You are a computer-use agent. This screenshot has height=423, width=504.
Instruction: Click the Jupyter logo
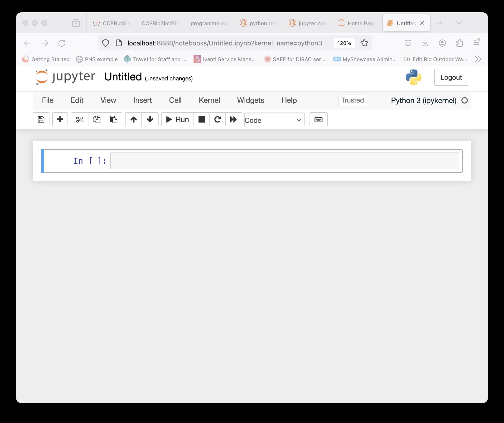click(65, 77)
